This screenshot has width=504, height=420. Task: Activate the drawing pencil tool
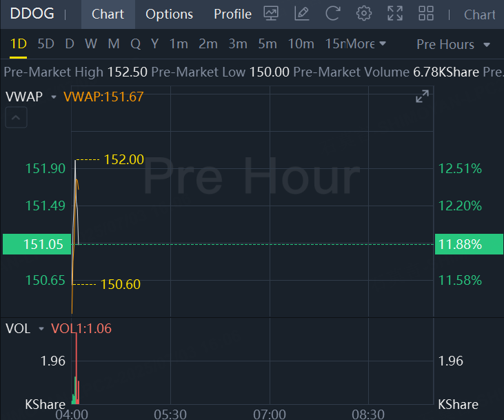(x=301, y=14)
